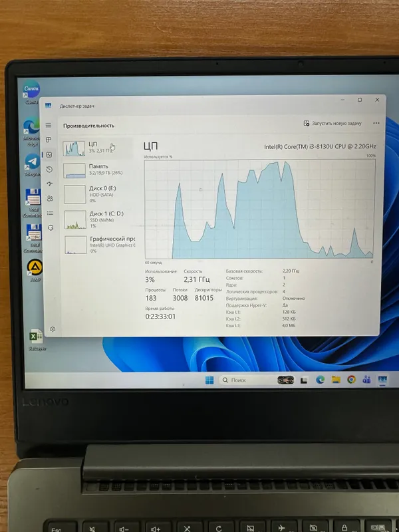
Task: Click the 'Базовая скорость' 2,20 ГГц row
Action: click(263, 271)
